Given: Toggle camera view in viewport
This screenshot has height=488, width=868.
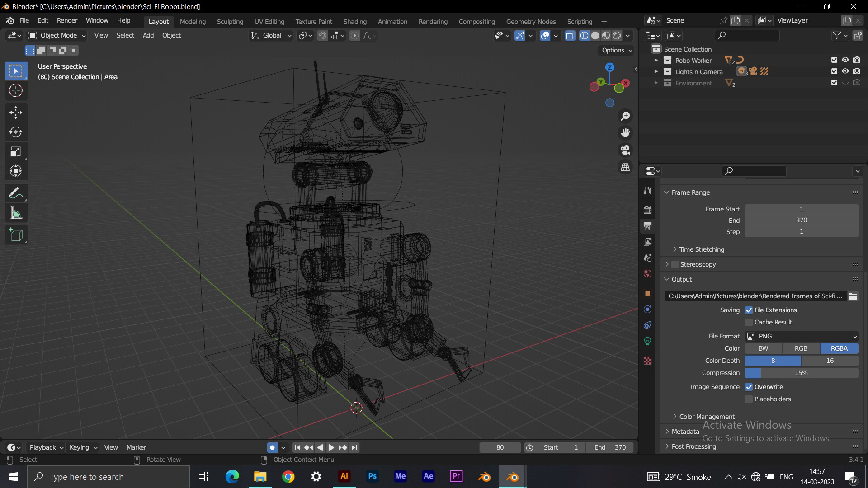Looking at the screenshot, I should (x=625, y=150).
